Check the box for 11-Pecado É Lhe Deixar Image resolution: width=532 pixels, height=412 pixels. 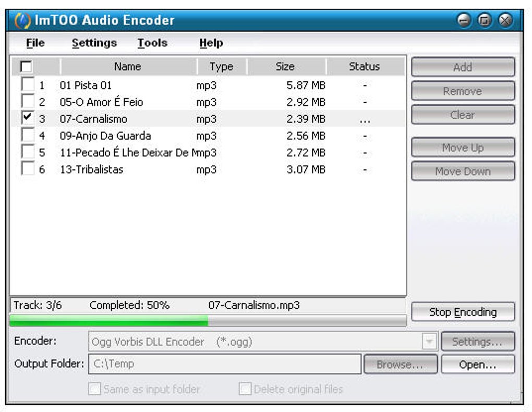coord(28,151)
